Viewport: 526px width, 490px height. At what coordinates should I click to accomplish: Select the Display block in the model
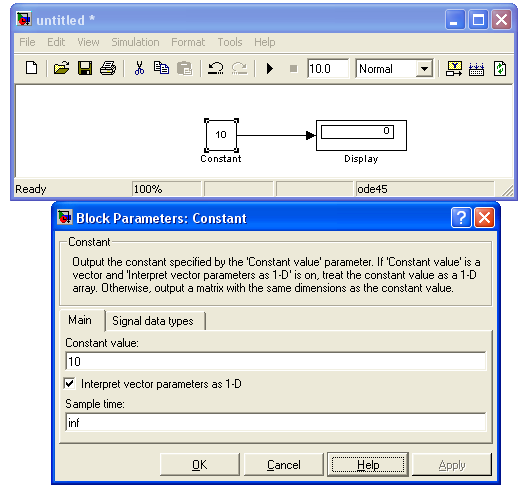(x=361, y=135)
